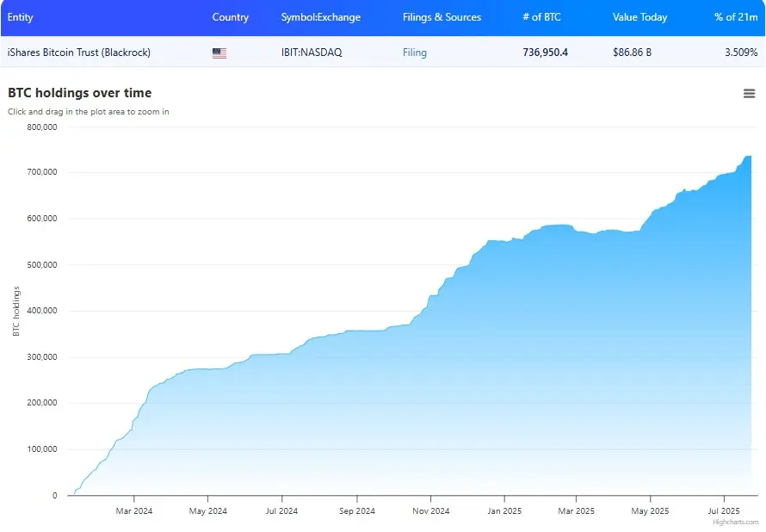Click the May 2024 x-axis label

coord(208,511)
